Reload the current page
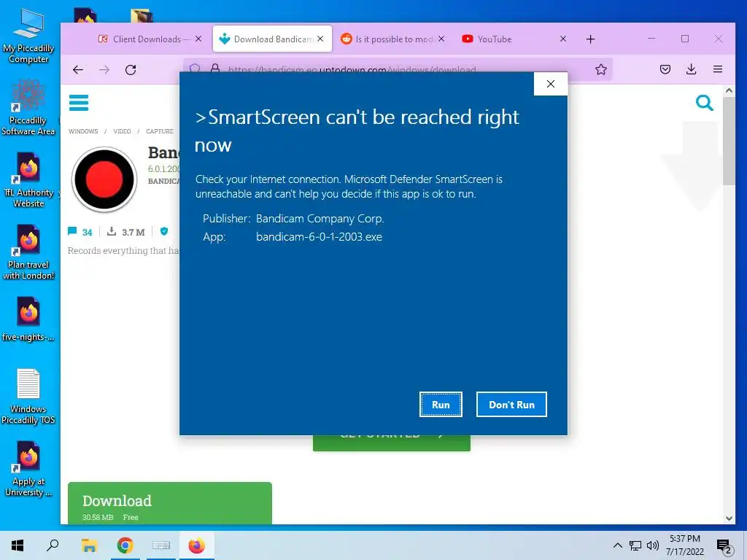 (131, 69)
